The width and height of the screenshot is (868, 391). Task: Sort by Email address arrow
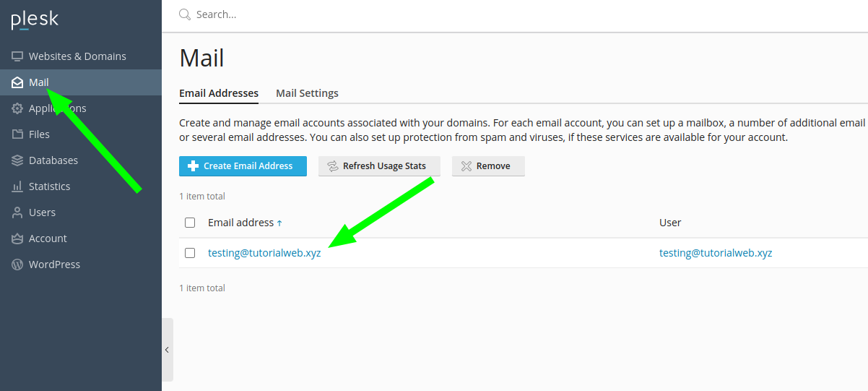pos(279,223)
